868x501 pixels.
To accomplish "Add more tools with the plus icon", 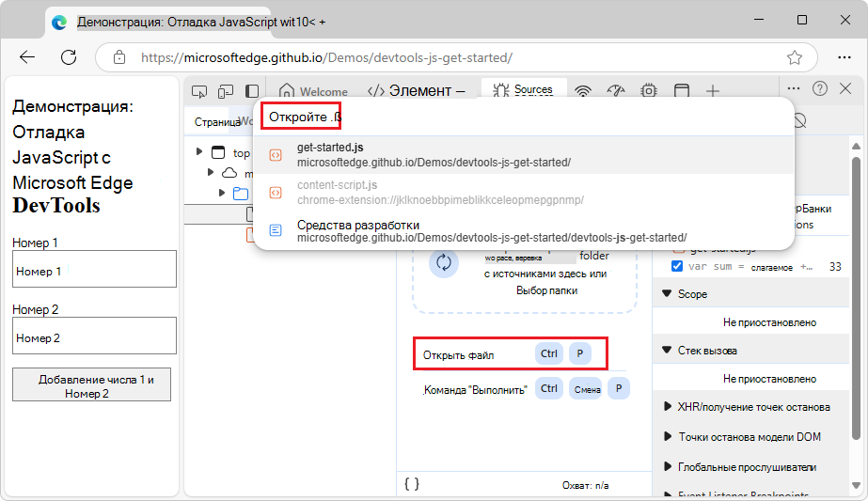I will coord(713,91).
